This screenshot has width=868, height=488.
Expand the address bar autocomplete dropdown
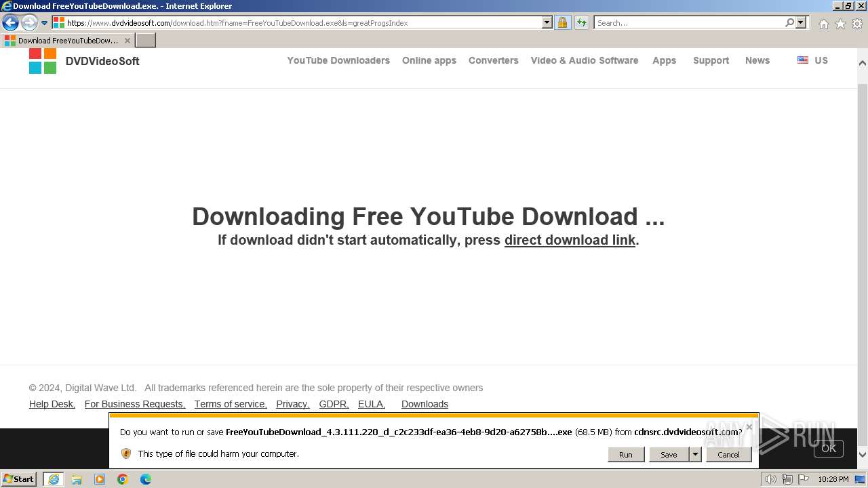(547, 22)
